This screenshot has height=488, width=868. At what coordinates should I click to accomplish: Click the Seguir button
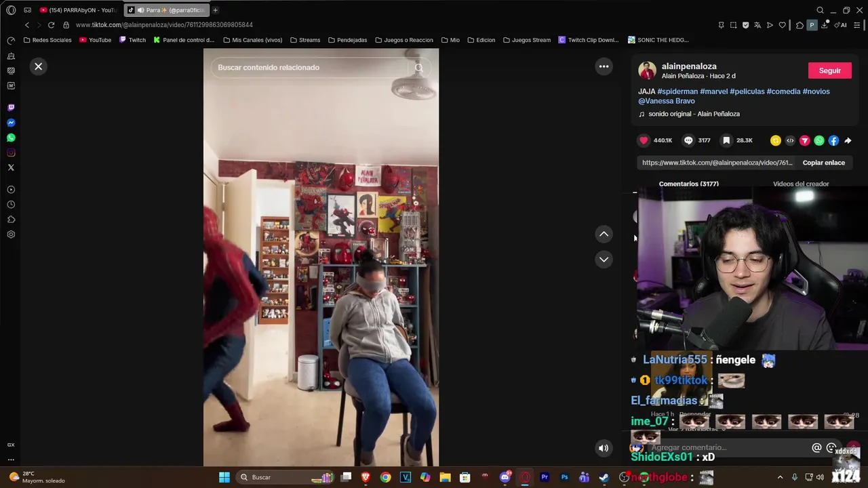click(829, 70)
